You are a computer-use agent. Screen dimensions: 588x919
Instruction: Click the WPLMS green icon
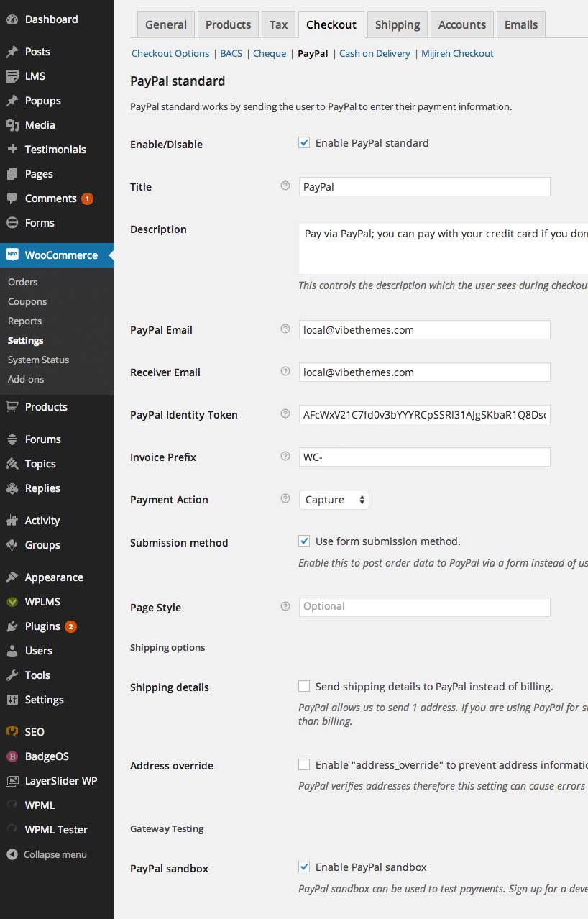coord(12,602)
